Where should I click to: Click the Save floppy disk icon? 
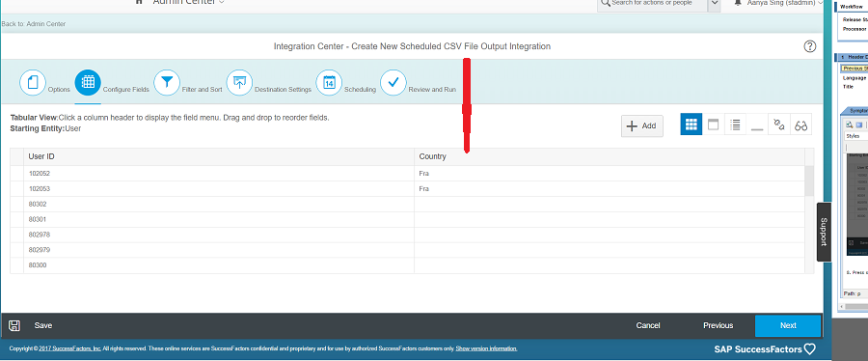(14, 325)
